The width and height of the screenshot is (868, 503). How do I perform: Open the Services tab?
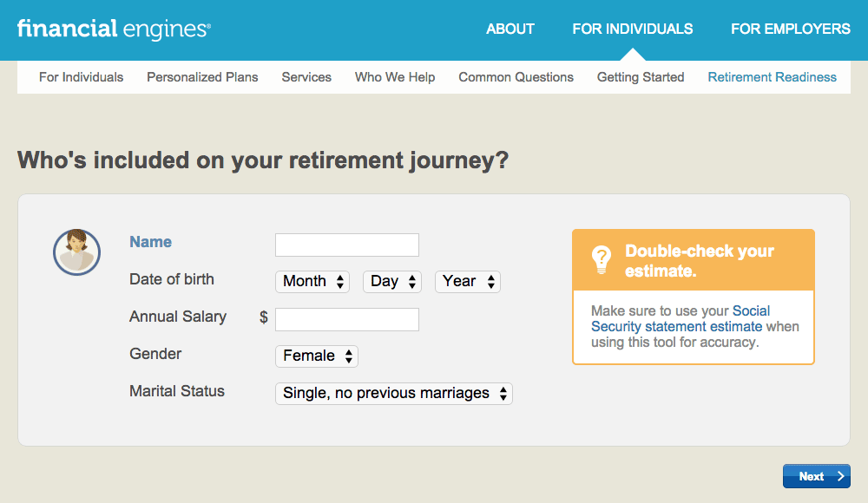(306, 77)
